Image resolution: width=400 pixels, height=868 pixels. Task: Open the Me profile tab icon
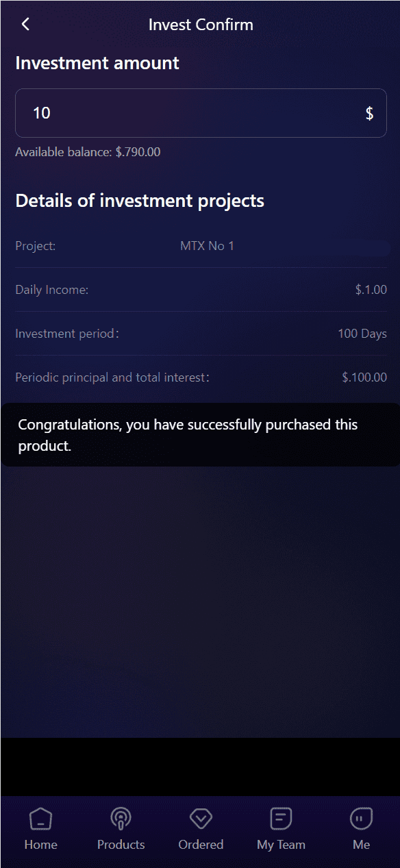pos(361,818)
